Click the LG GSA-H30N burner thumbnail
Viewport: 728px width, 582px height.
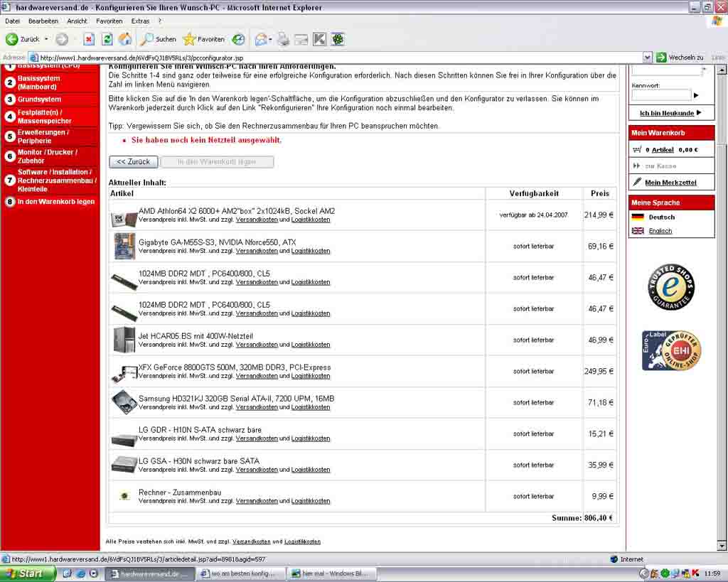click(x=124, y=465)
